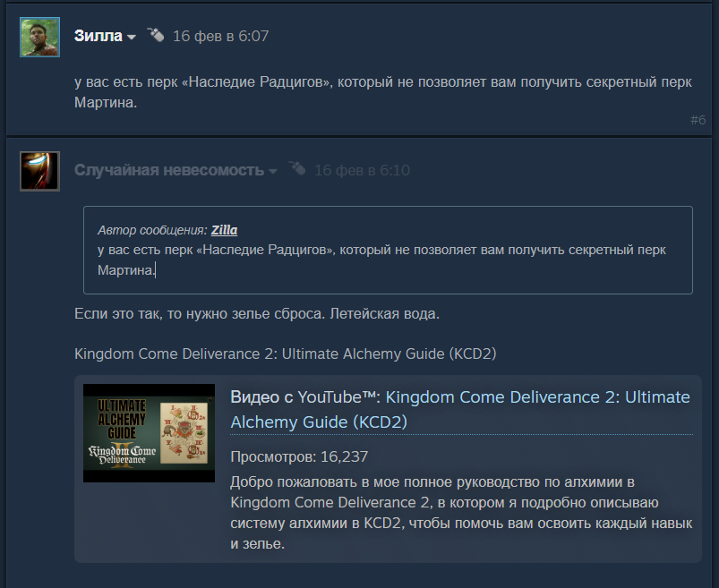Click mouse icon next to 16 фев в 6:10

tap(297, 168)
